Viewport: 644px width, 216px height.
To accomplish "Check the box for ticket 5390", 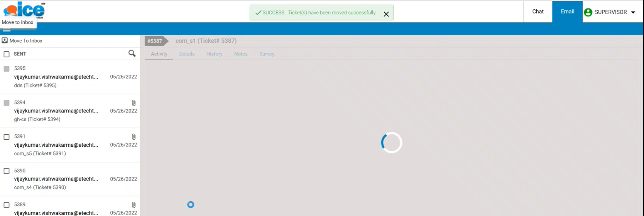I will pos(7,171).
